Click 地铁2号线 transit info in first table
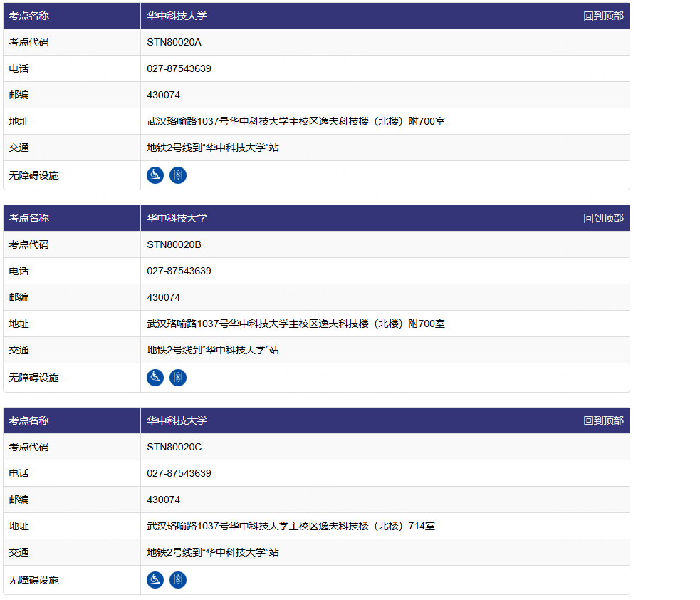 pos(213,148)
